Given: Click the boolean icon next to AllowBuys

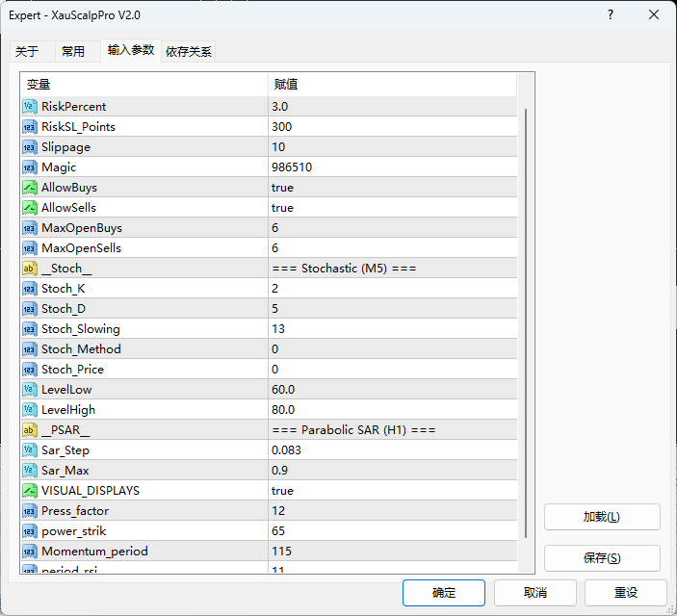Looking at the screenshot, I should coord(30,188).
